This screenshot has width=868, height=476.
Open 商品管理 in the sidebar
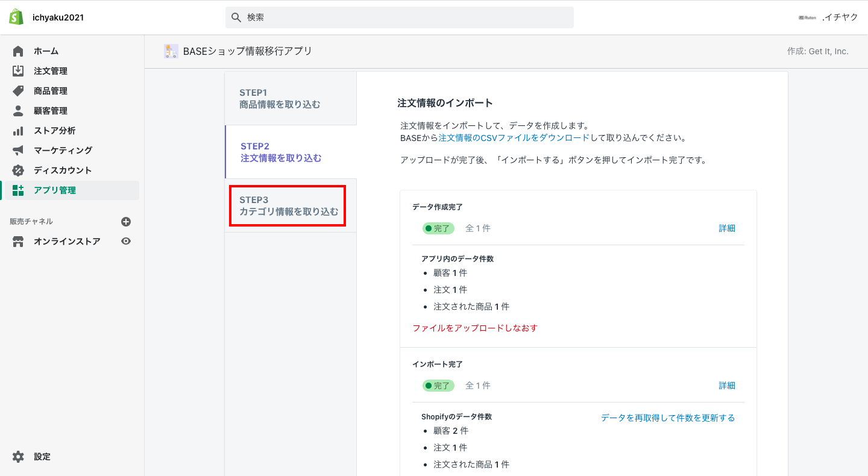(51, 91)
